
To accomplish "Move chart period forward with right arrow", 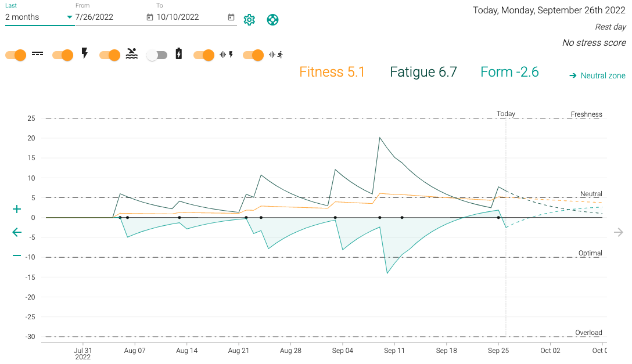I will click(619, 232).
